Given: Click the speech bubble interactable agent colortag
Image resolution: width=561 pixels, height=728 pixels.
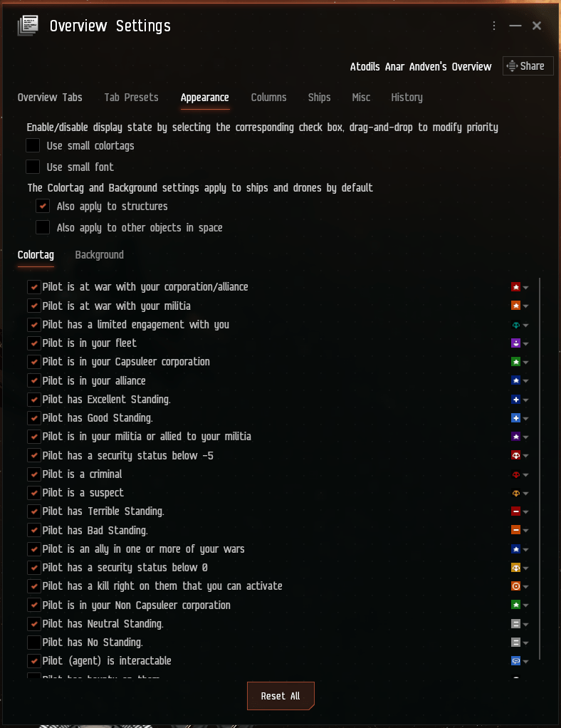Looking at the screenshot, I should coord(514,660).
